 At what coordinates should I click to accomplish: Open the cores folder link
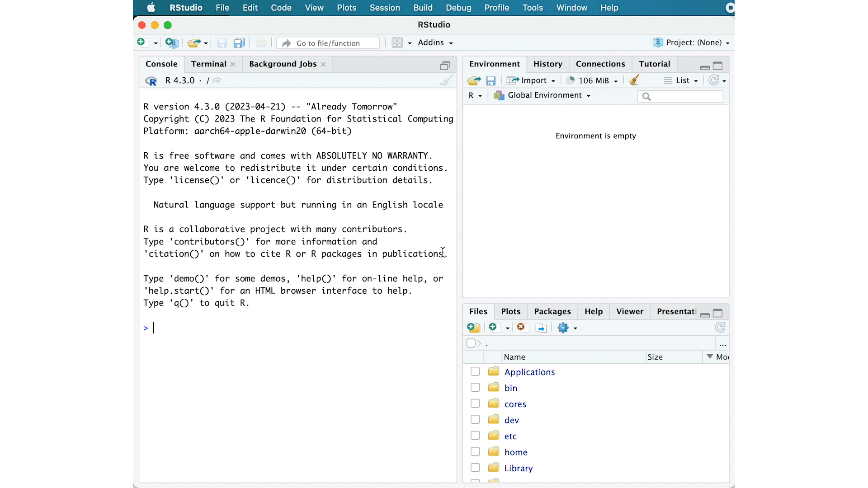click(x=515, y=404)
